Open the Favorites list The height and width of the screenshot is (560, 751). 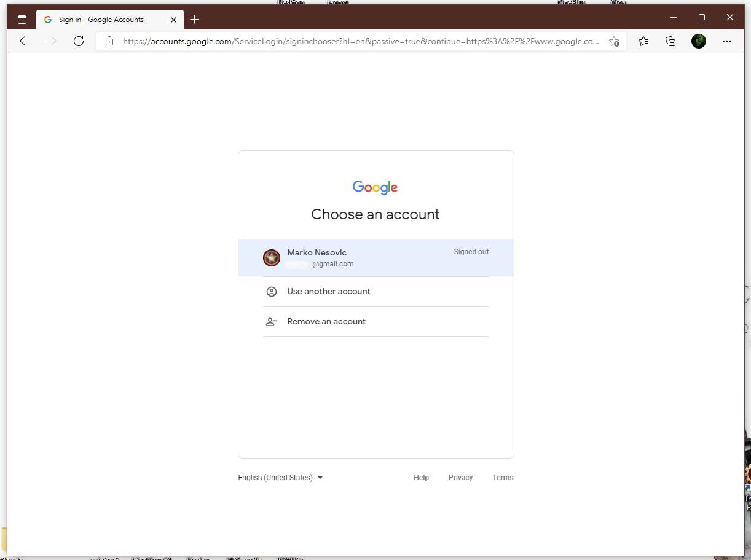click(x=643, y=41)
